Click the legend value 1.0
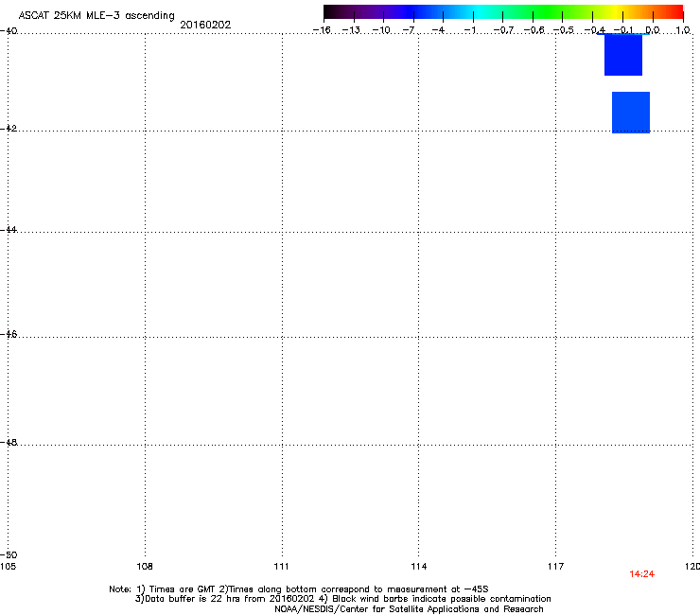700x615 pixels. [x=683, y=30]
